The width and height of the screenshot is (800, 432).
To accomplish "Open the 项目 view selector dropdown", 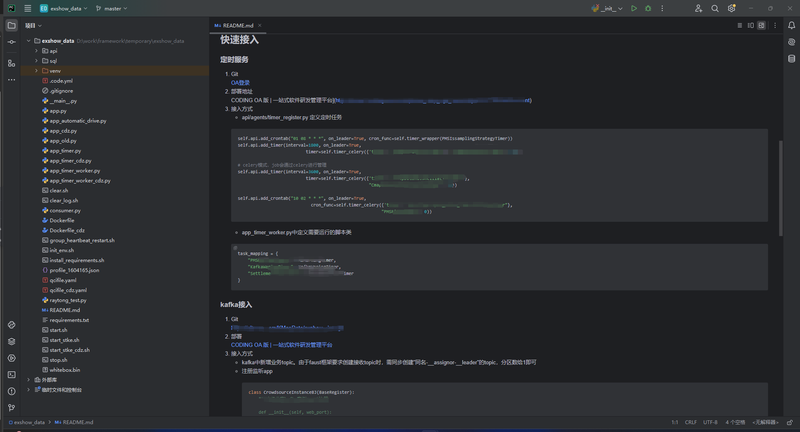I will (x=33, y=26).
